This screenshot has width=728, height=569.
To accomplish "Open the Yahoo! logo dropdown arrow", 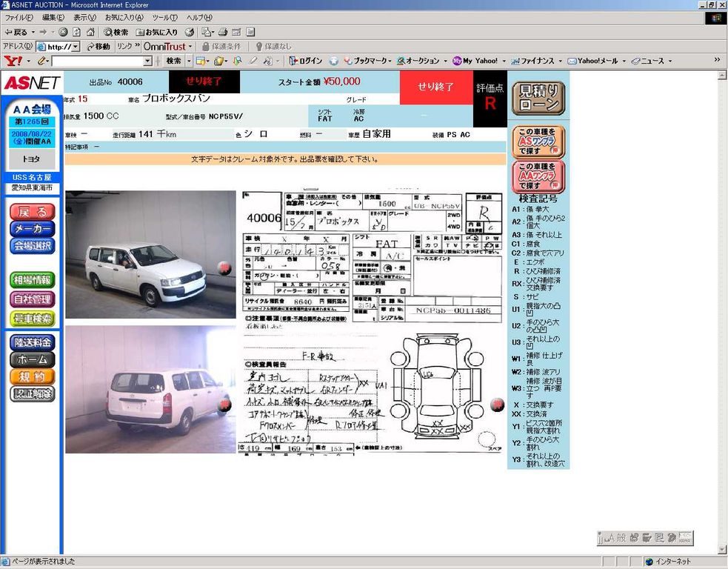I will 29,61.
